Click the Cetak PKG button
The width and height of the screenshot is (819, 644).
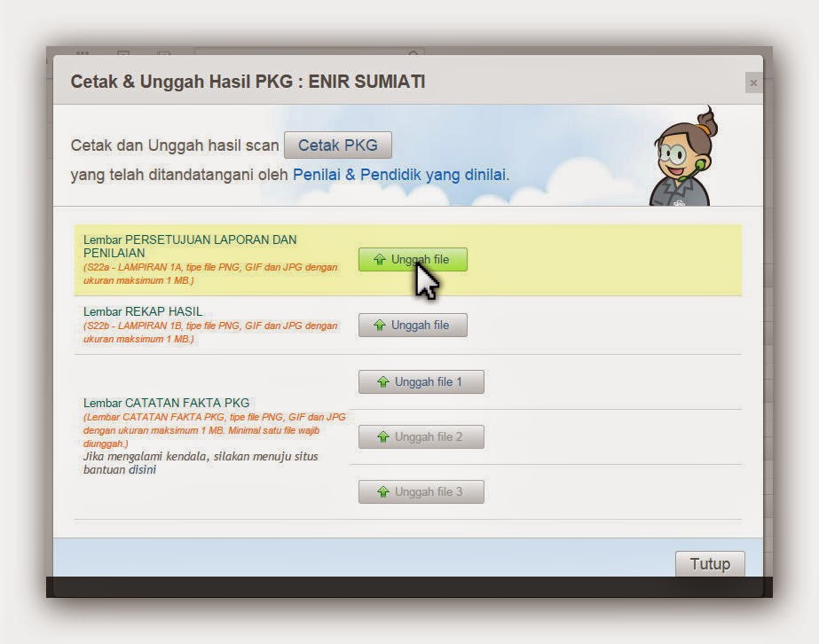point(338,145)
